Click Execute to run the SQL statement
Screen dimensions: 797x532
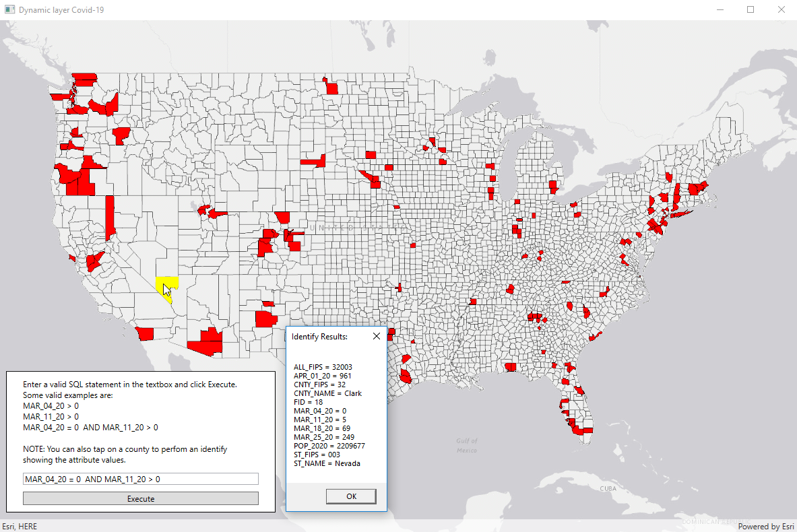[x=140, y=498]
